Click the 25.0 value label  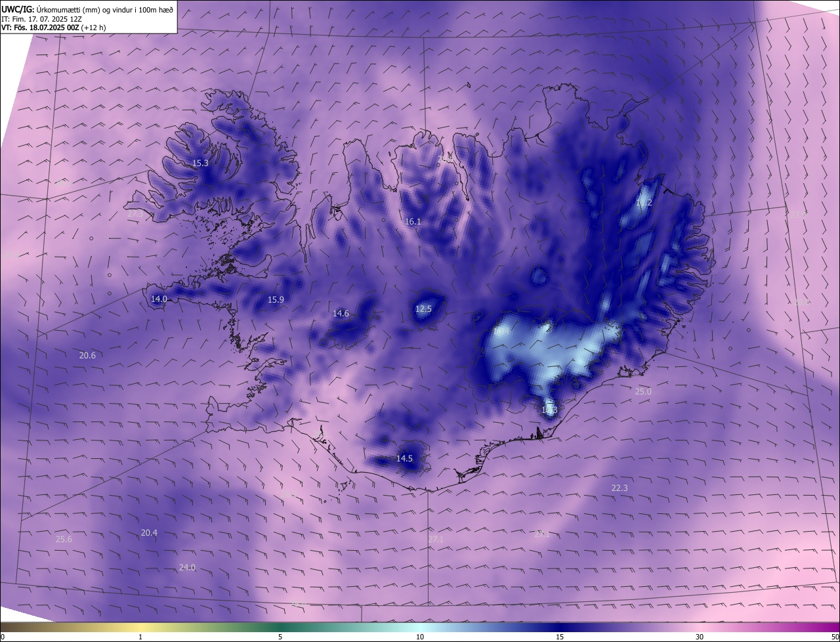coord(643,391)
